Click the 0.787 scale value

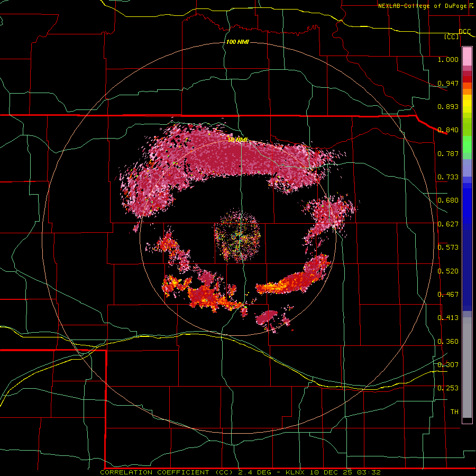coord(448,153)
